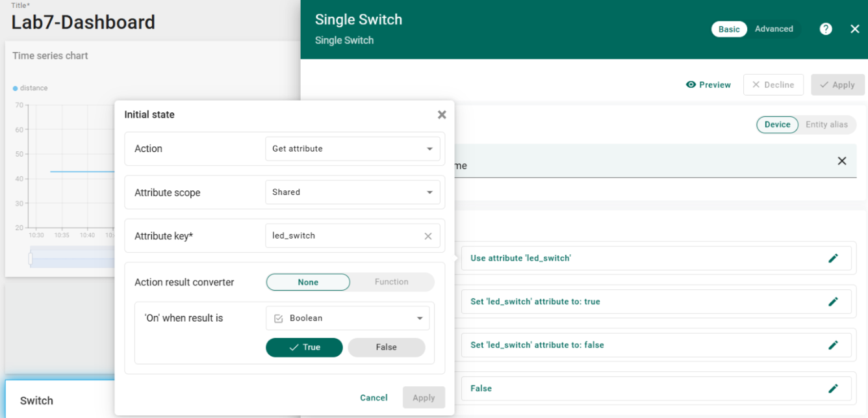
Task: Clear the device name field
Action: [842, 161]
